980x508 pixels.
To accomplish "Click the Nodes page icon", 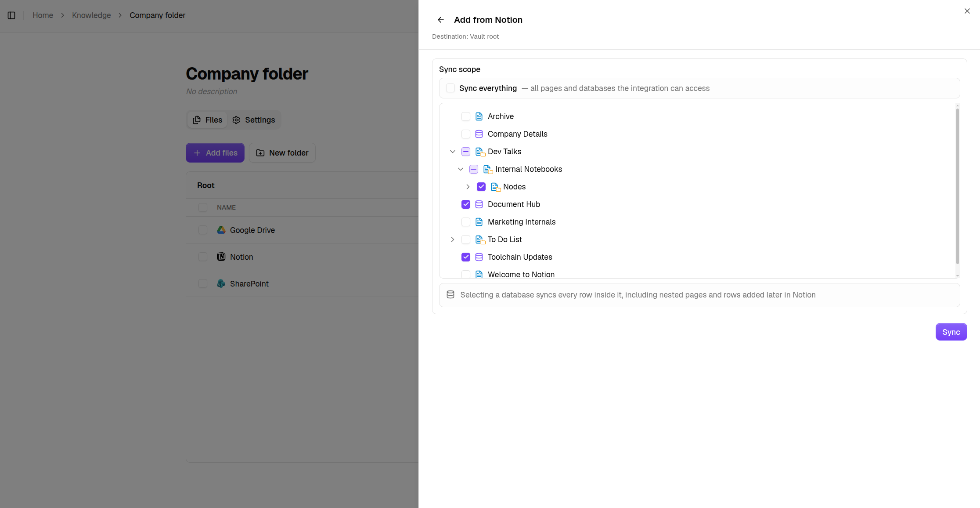I will (x=496, y=187).
